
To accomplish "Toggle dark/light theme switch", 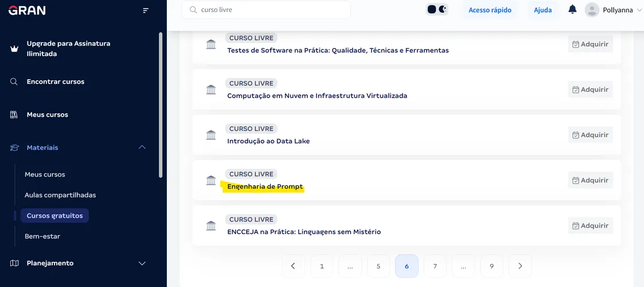I will (x=437, y=9).
